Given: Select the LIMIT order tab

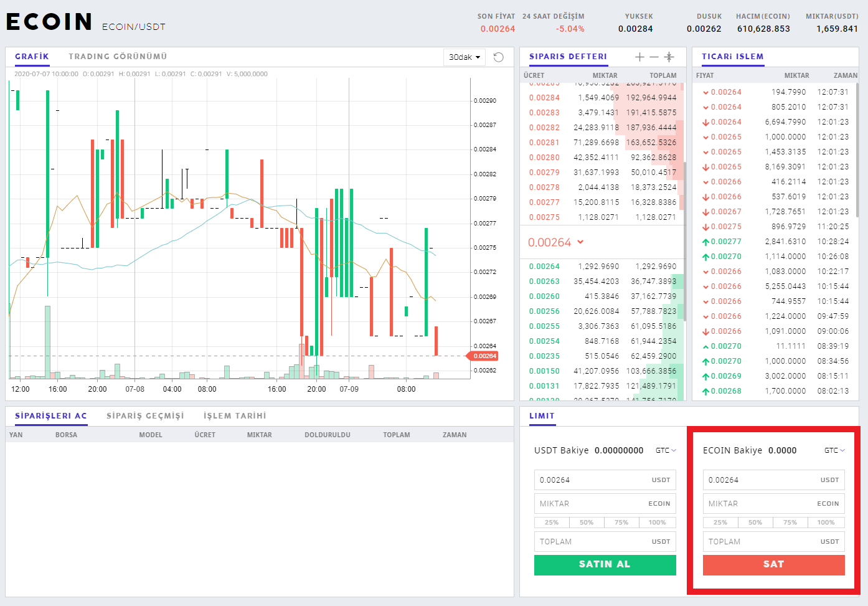Looking at the screenshot, I should point(542,416).
